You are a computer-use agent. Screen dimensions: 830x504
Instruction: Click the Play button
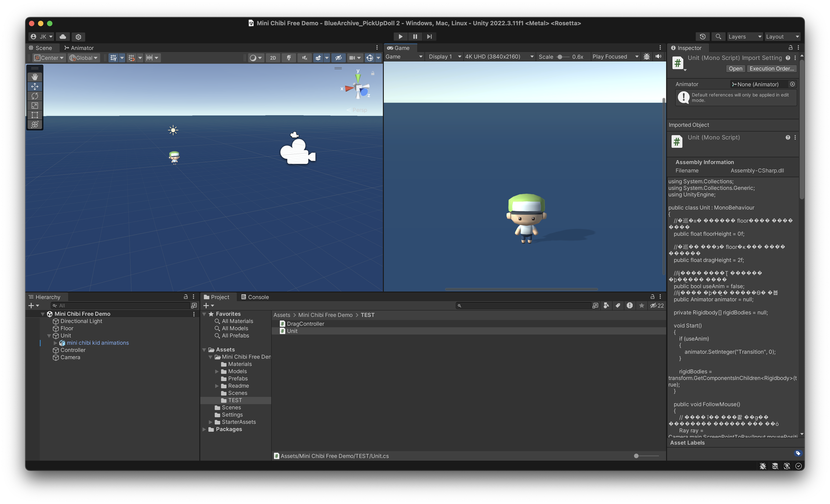point(400,37)
